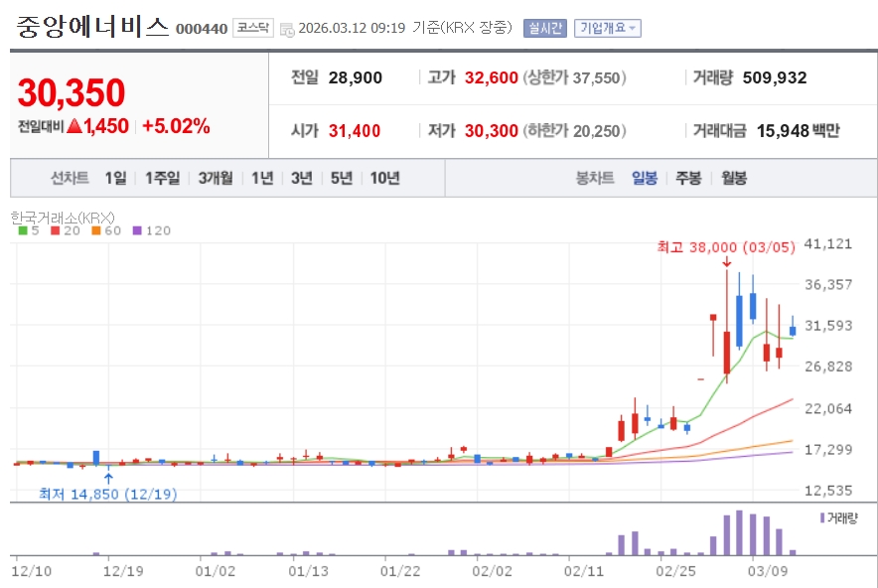This screenshot has width=878, height=588.
Task: Click the 저가 value 30,300
Action: pos(491,131)
